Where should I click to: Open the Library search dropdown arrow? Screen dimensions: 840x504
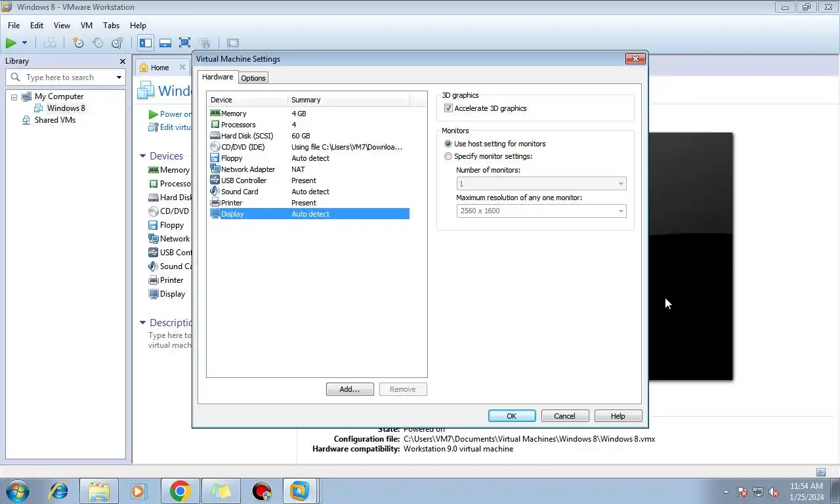119,77
